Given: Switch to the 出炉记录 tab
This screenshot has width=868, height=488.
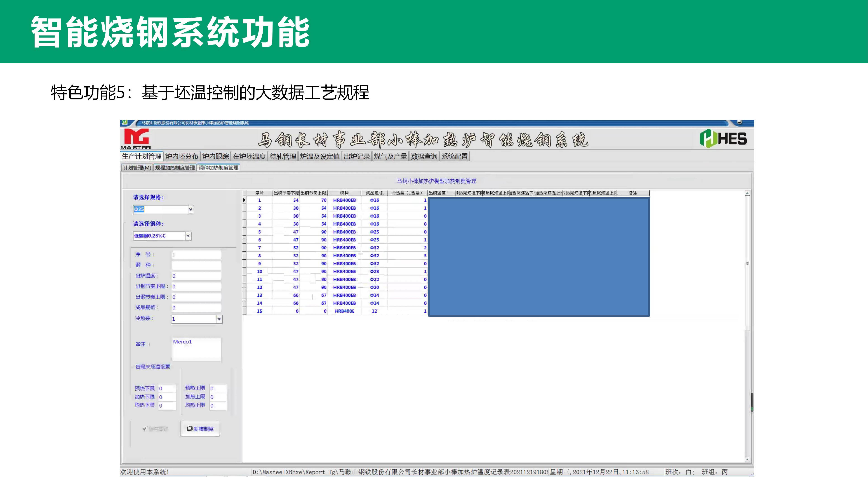Looking at the screenshot, I should point(357,156).
